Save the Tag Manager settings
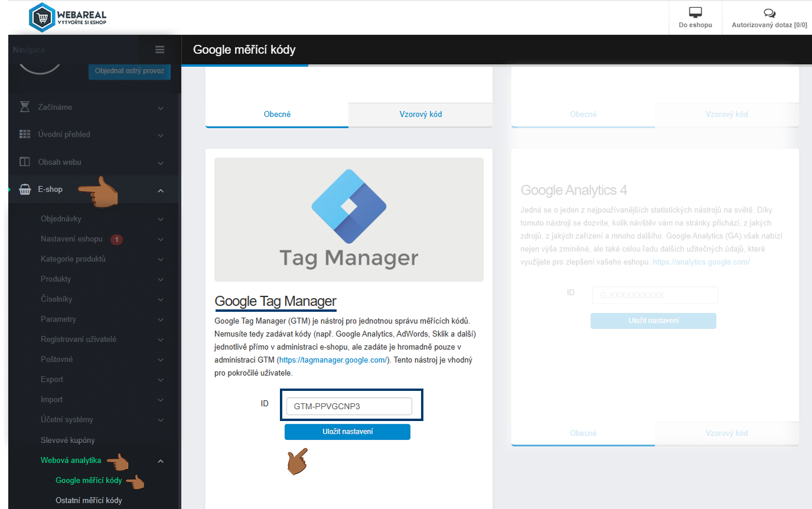The height and width of the screenshot is (509, 812). [347, 432]
